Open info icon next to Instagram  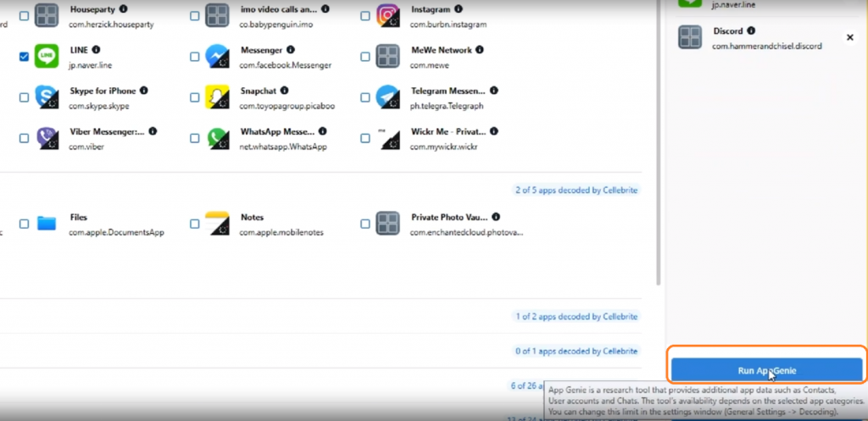tap(459, 8)
